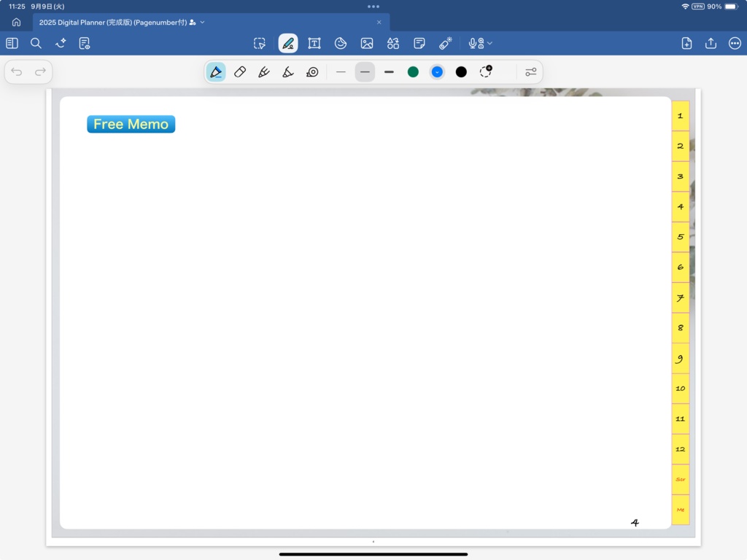Jump to month tab 11
Image resolution: width=747 pixels, height=560 pixels.
coord(681,419)
